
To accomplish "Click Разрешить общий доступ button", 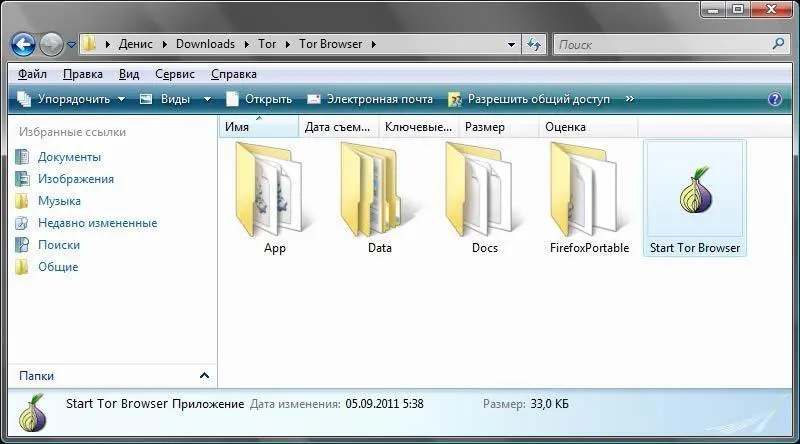I will pyautogui.click(x=529, y=99).
